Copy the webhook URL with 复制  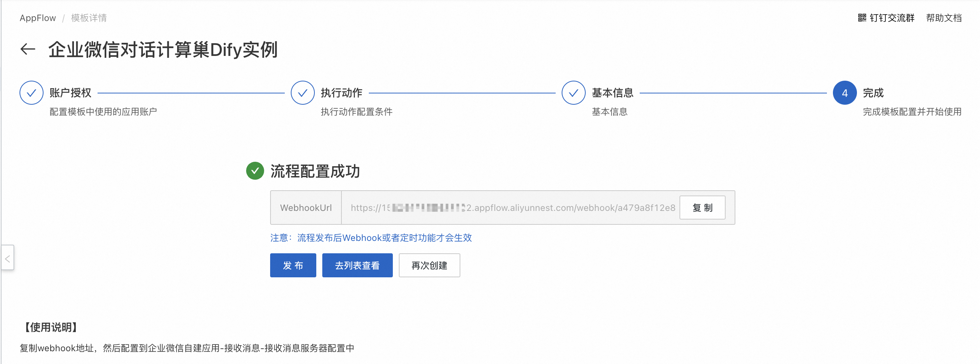702,208
